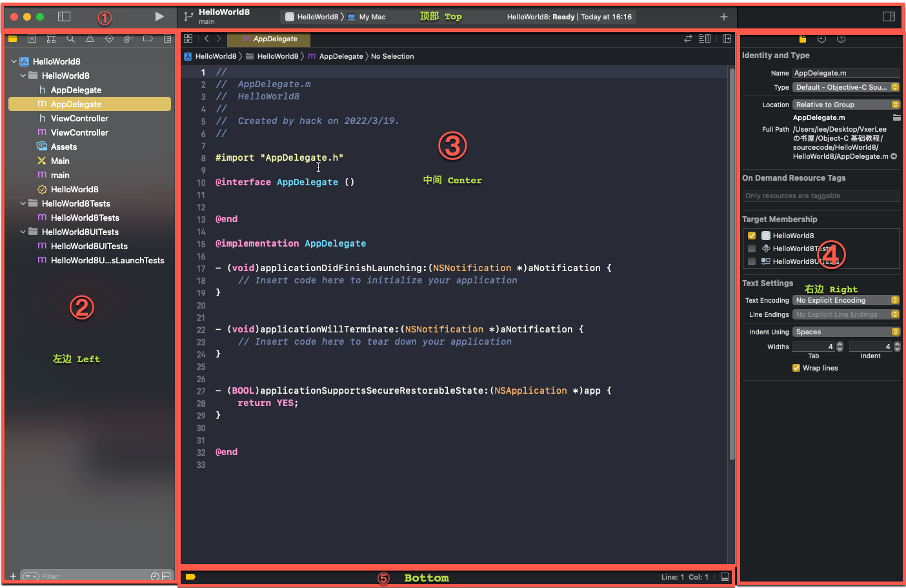Viewport: 906px width, 588px height.
Task: Open the Find navigator magnifier icon
Action: pos(70,39)
